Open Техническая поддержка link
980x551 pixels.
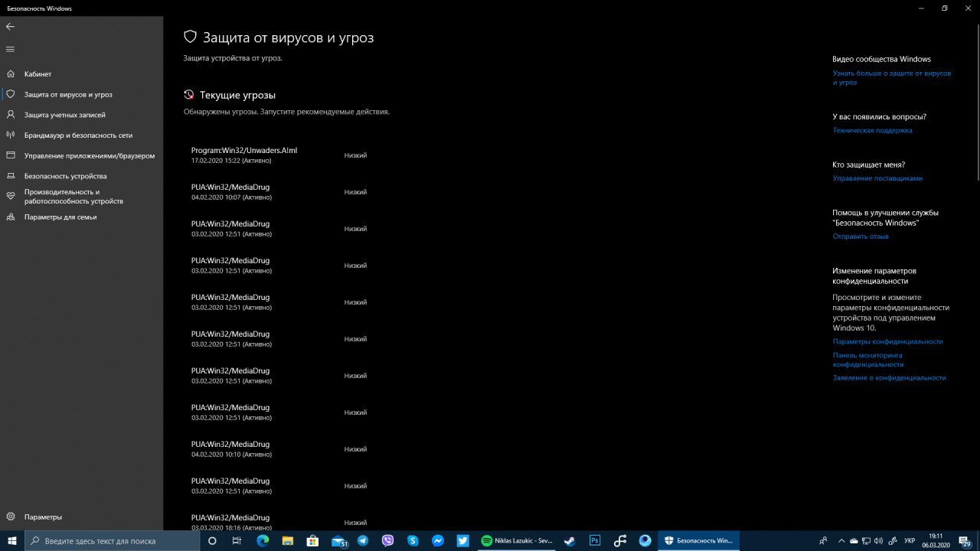[872, 130]
